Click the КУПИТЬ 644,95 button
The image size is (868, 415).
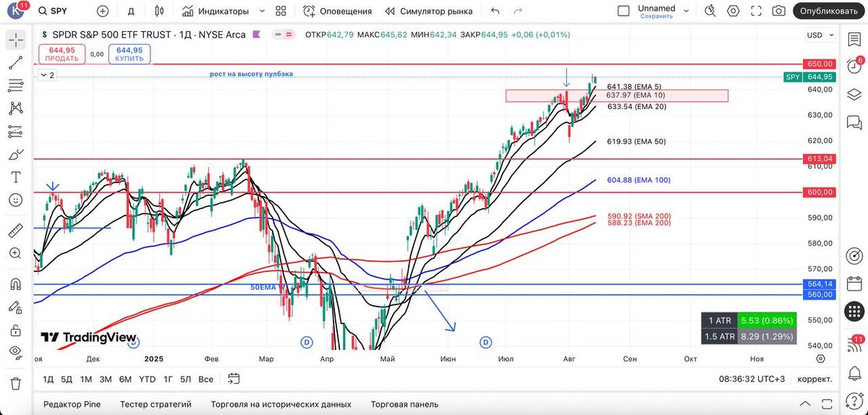click(x=129, y=54)
